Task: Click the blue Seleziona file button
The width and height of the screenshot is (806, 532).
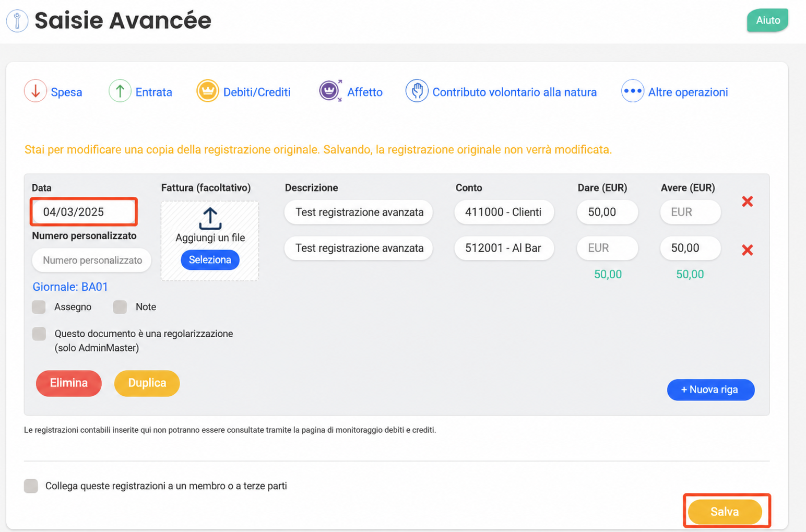Action: 210,260
